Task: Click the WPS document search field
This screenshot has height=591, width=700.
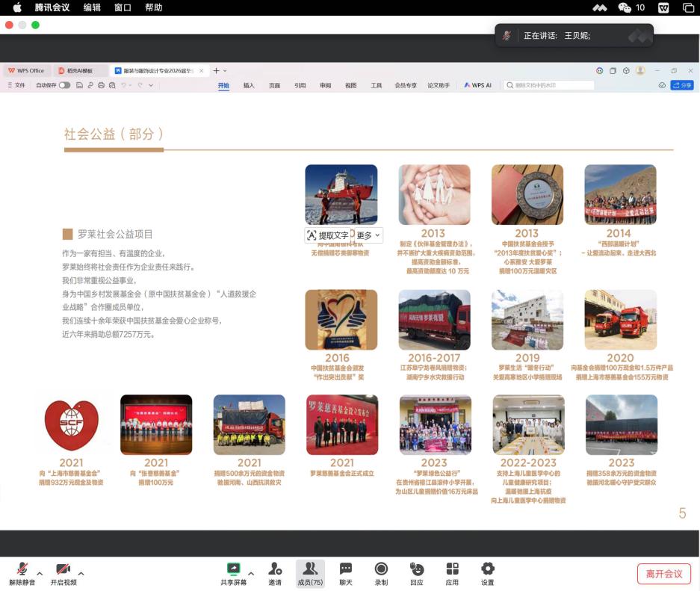Action: click(549, 85)
